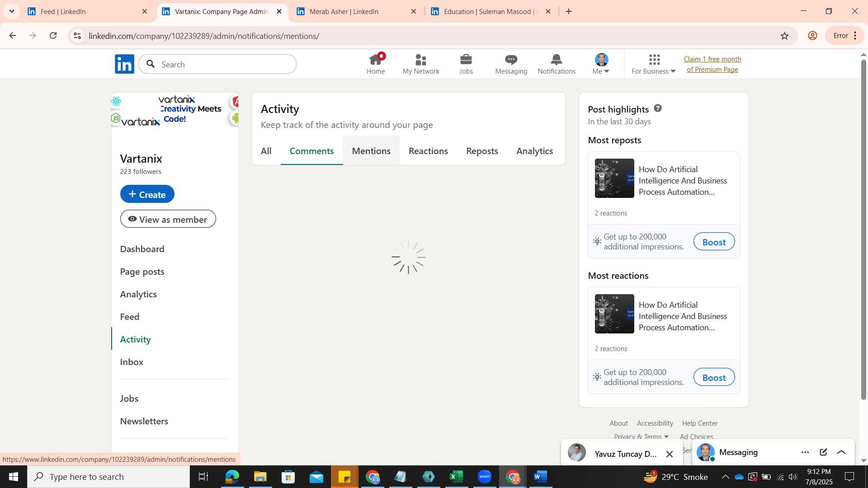Open the LinkedIn home logo
Screen dimensions: 868x488
124,64
